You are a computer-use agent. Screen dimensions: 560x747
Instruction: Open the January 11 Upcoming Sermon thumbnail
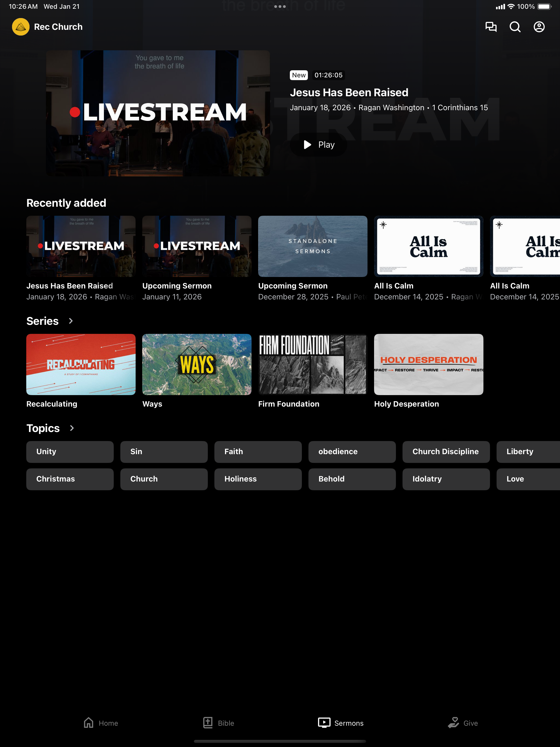197,246
